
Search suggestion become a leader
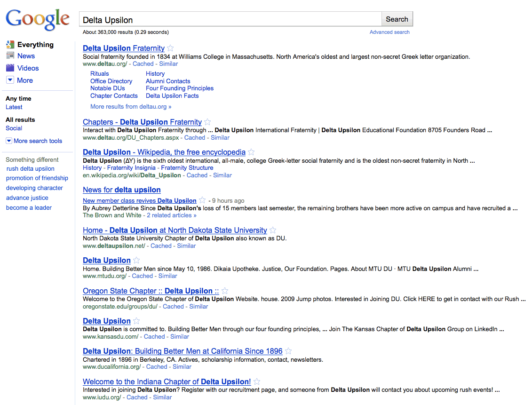click(x=29, y=207)
